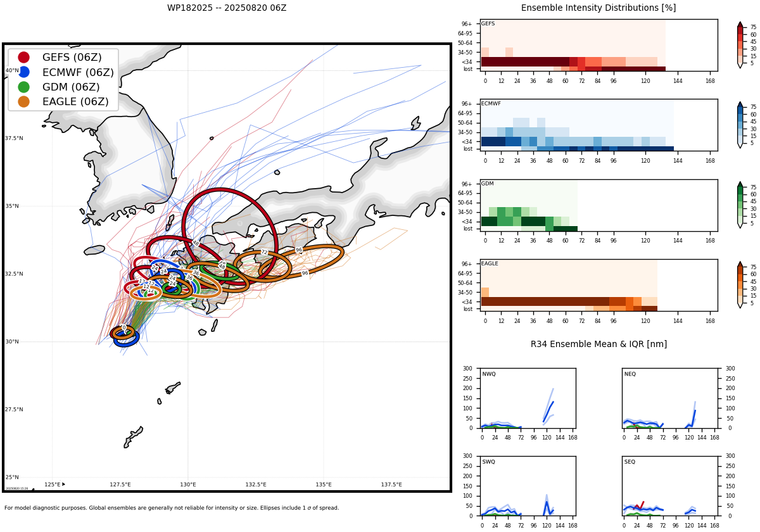
Task: Click the NWQ wind radii panel label
Action: pos(488,374)
